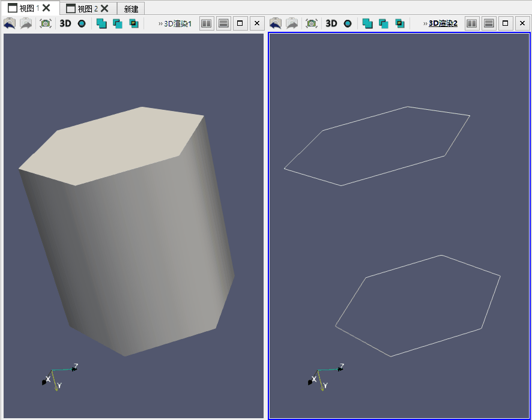Click teal squares icon with yellow center in 3D渲染1

tap(134, 23)
